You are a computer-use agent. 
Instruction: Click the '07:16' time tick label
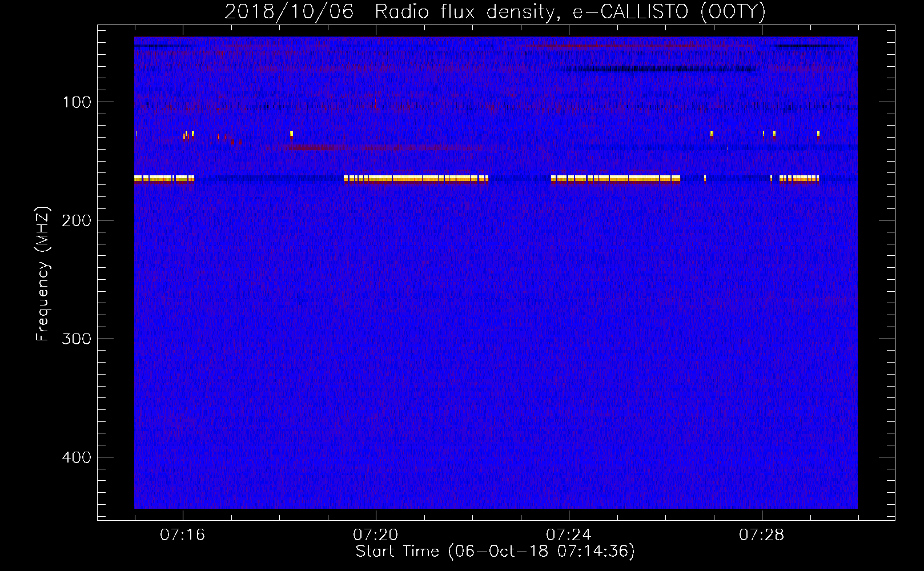tap(183, 534)
